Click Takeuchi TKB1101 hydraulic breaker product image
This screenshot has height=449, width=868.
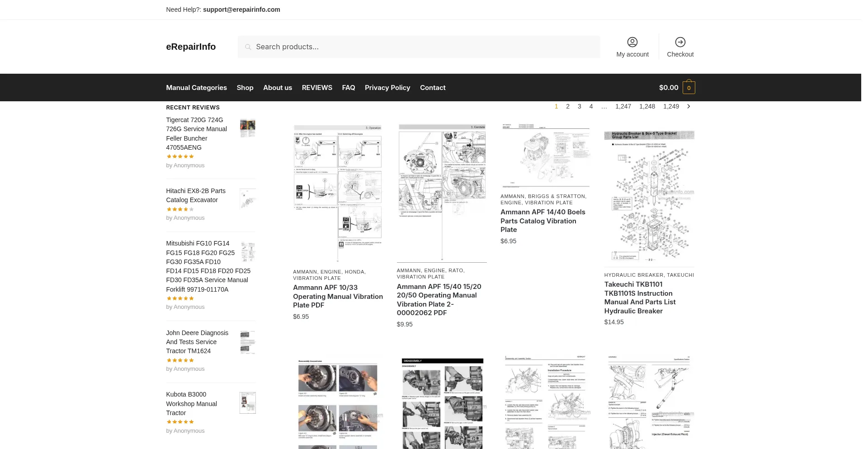649,197
